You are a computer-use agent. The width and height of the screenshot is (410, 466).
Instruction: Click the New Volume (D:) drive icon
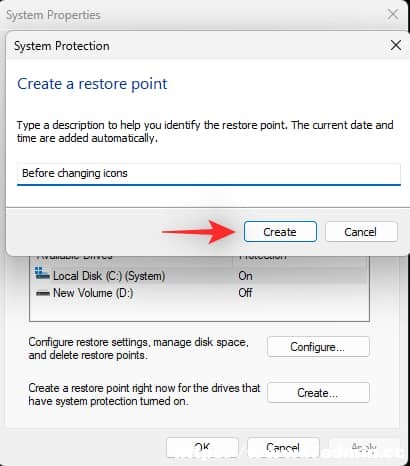coord(42,294)
